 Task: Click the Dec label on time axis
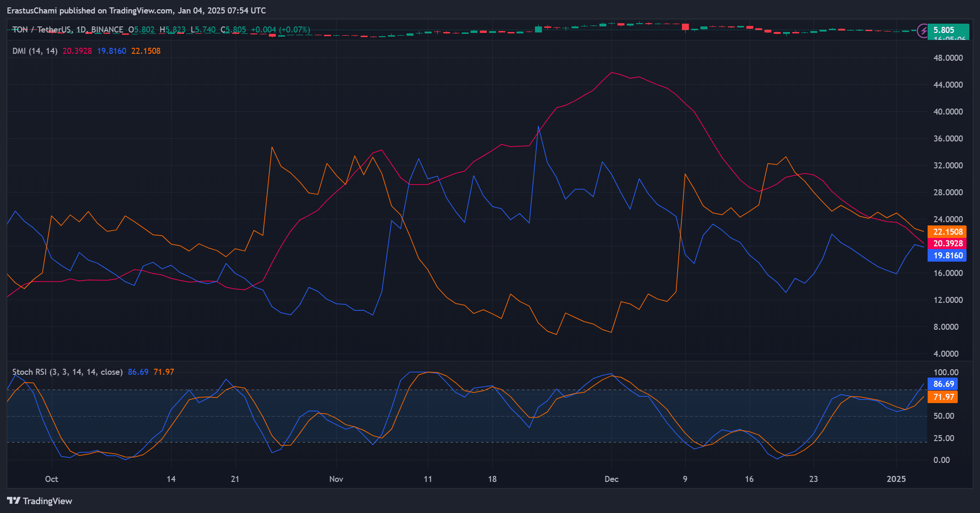611,479
